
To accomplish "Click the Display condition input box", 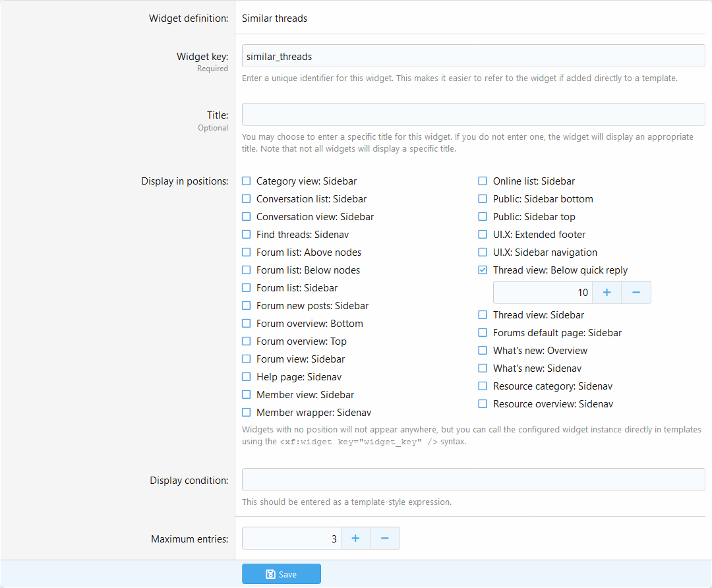I will pyautogui.click(x=473, y=480).
